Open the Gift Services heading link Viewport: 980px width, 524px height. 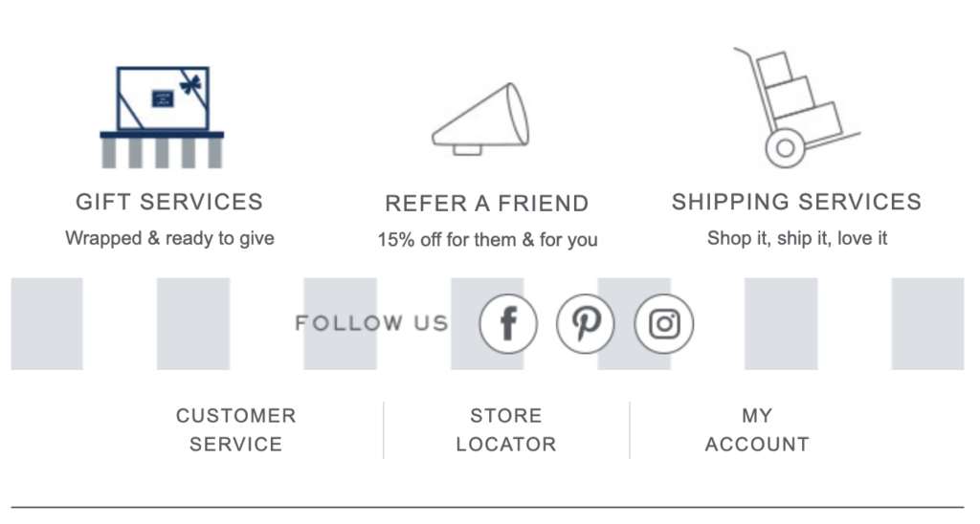(x=169, y=202)
